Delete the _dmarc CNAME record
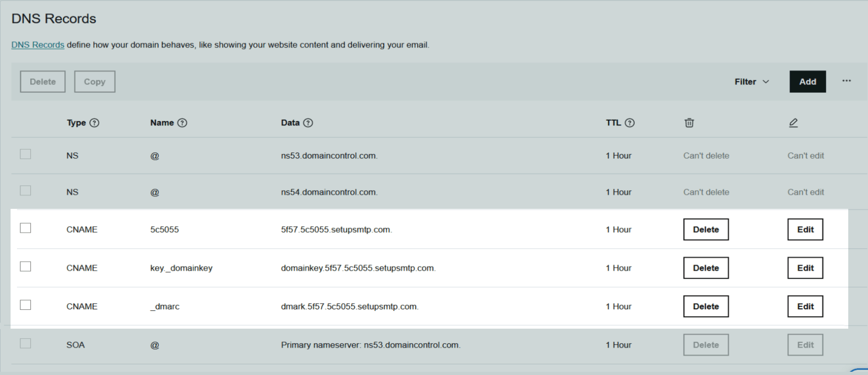 pyautogui.click(x=705, y=307)
